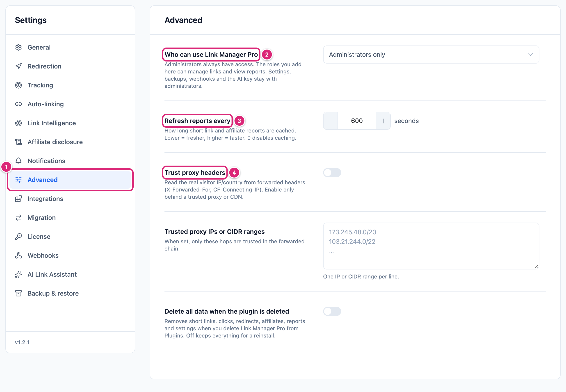Image resolution: width=566 pixels, height=392 pixels.
Task: Open the Administrators only dropdown
Action: (x=431, y=54)
